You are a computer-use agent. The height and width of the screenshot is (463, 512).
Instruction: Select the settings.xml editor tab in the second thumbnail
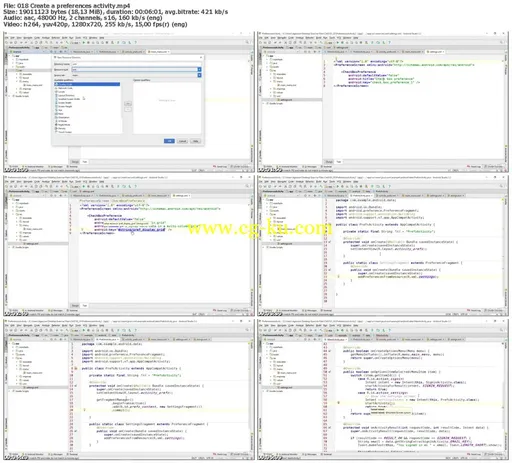(436, 52)
